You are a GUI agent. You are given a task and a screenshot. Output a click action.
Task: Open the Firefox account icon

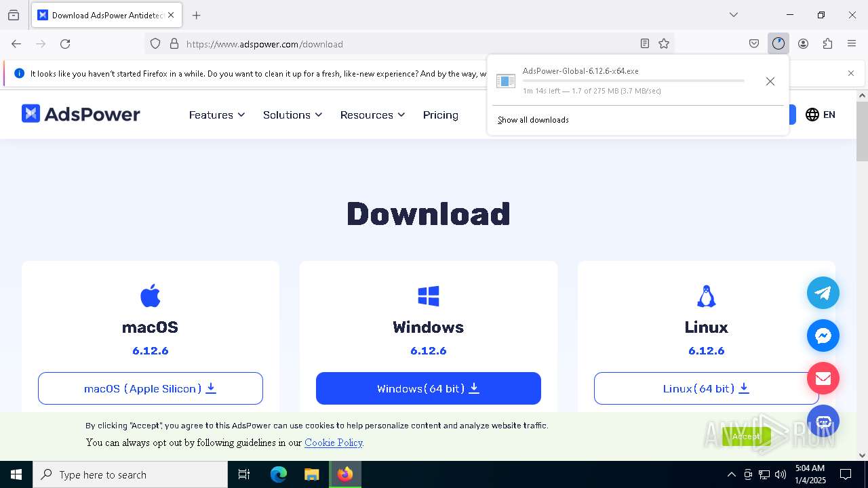[x=803, y=43]
